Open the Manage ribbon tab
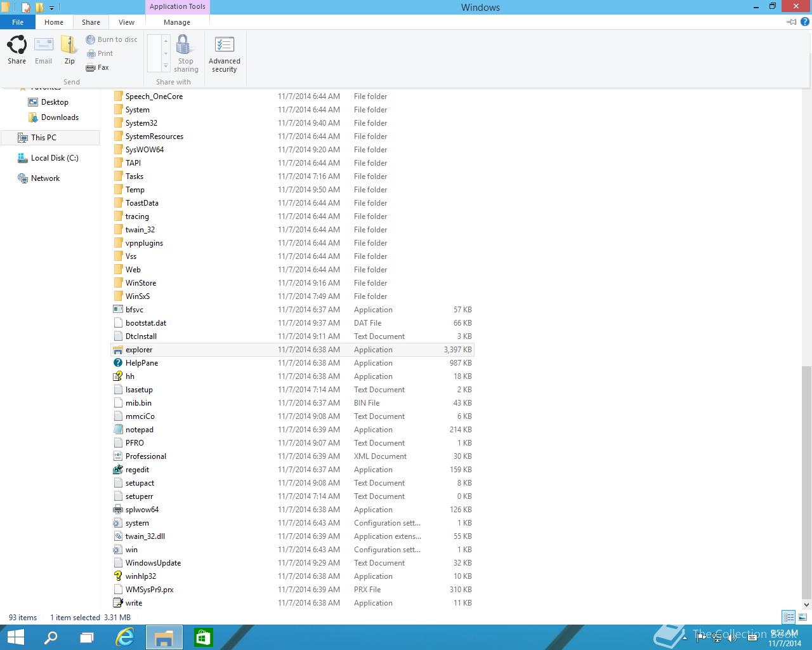The height and width of the screenshot is (650, 812). tap(177, 22)
